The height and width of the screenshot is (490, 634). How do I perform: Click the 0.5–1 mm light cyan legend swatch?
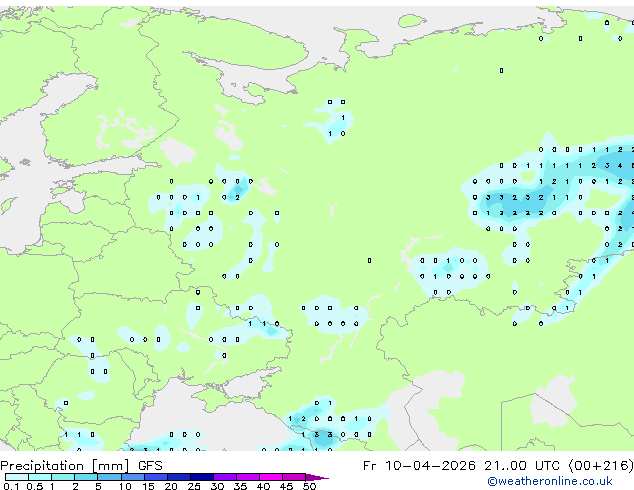40,477
